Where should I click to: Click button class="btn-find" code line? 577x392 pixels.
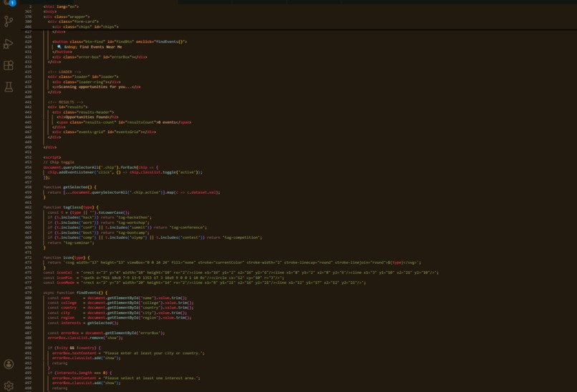click(x=120, y=41)
